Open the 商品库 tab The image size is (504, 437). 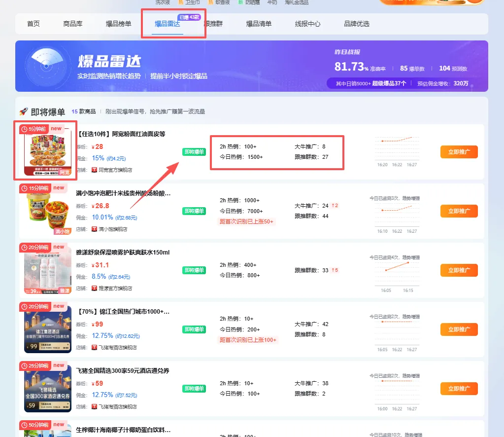[72, 24]
